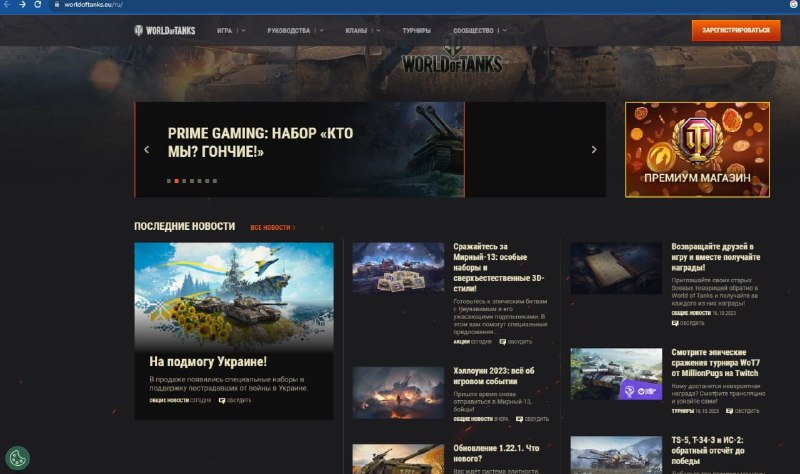Open the «Смотрите эпические сражения турнира WoT7» headline
The image size is (800, 474).
point(716,363)
